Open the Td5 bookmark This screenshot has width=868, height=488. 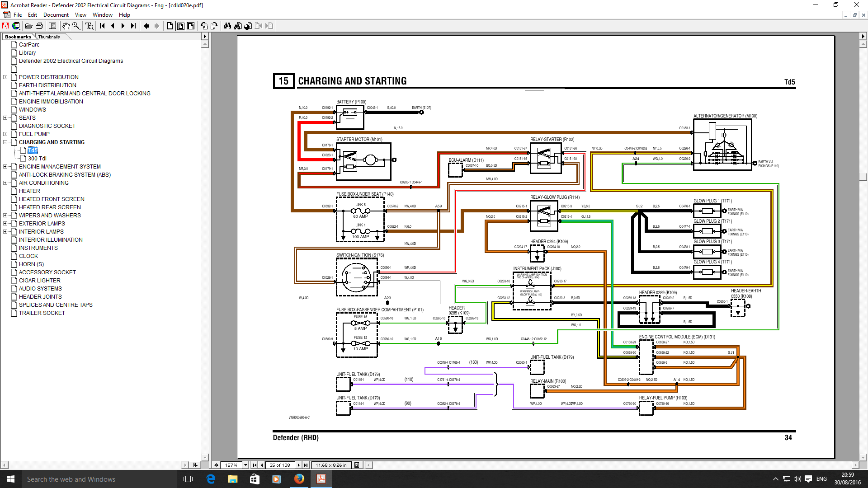click(x=33, y=150)
